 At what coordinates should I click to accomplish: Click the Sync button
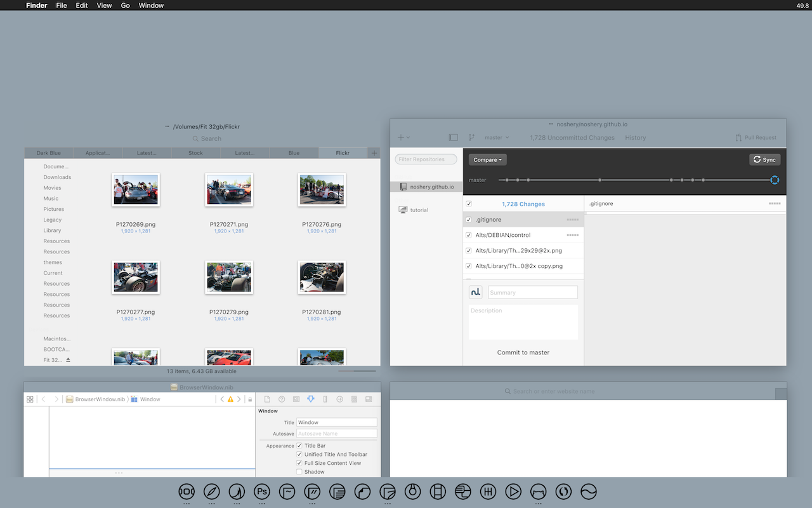coord(765,160)
